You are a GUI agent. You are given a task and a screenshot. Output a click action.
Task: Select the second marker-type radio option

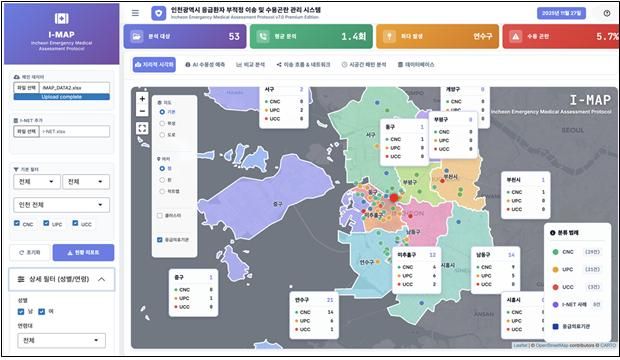click(162, 180)
